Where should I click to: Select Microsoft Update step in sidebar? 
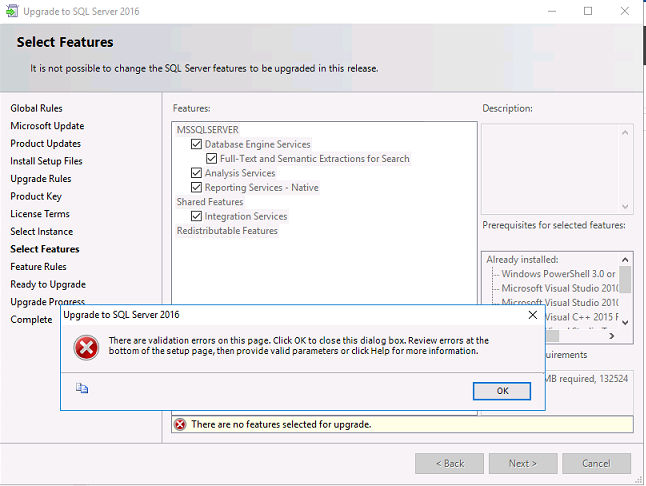(x=47, y=126)
